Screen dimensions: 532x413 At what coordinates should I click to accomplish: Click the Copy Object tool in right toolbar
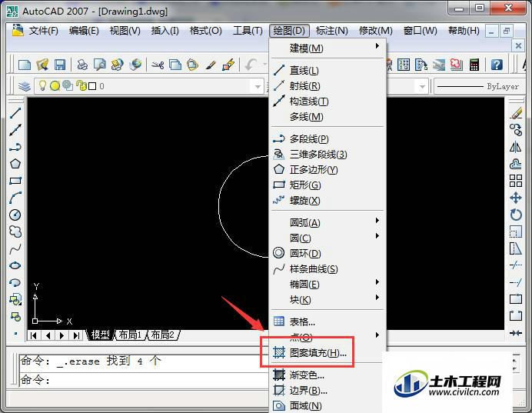pos(516,130)
